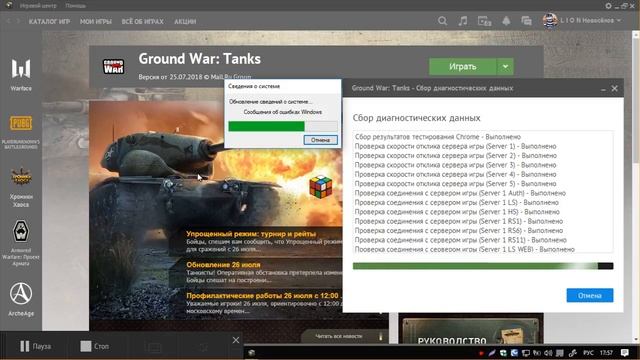Screen dimensions: 640x360
Task: Click the Rubik's cube icon on banner
Action: pos(321,187)
